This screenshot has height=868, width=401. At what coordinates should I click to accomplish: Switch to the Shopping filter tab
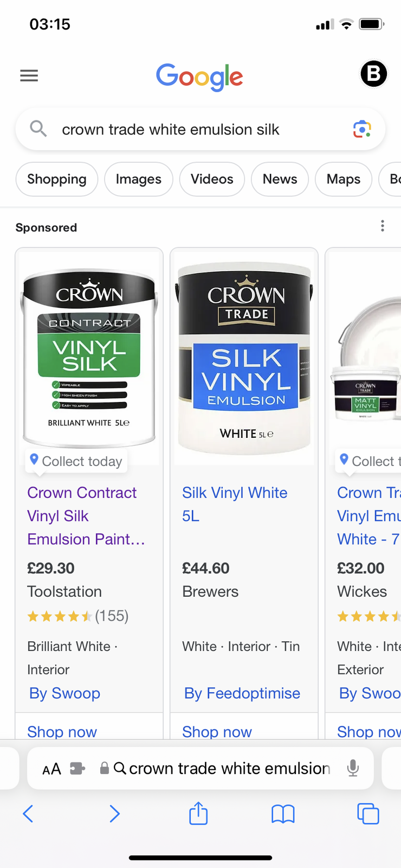click(57, 179)
